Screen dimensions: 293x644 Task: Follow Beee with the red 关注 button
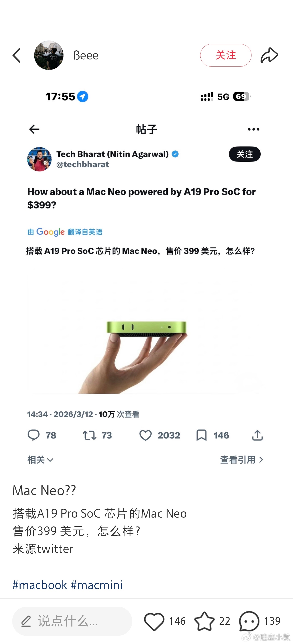pos(226,55)
